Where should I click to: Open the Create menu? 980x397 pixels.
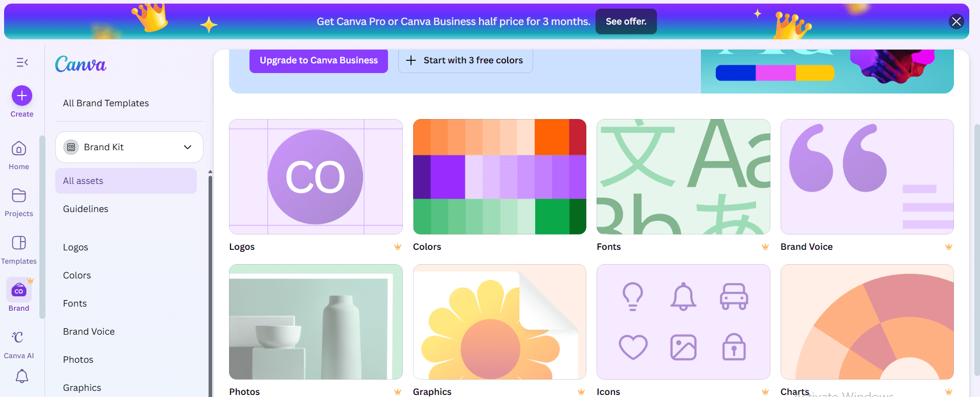21,95
